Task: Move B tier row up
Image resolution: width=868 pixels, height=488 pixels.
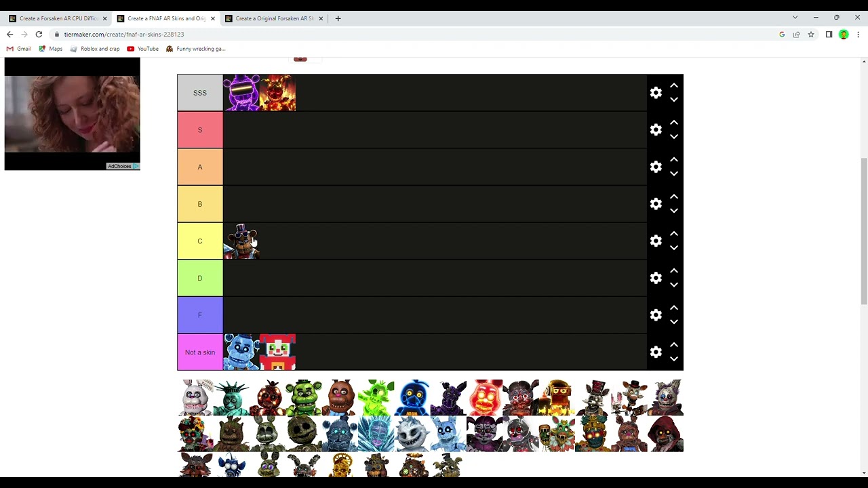Action: [x=674, y=197]
